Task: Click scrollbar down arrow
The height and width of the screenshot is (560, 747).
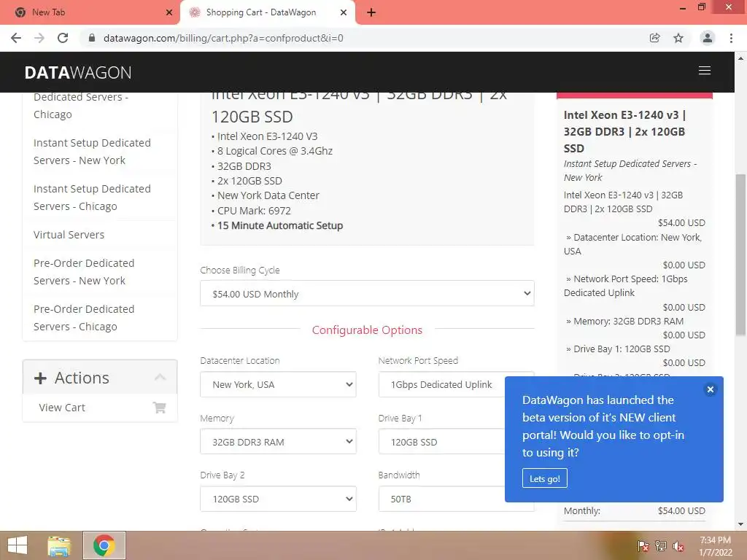Action: (741, 524)
